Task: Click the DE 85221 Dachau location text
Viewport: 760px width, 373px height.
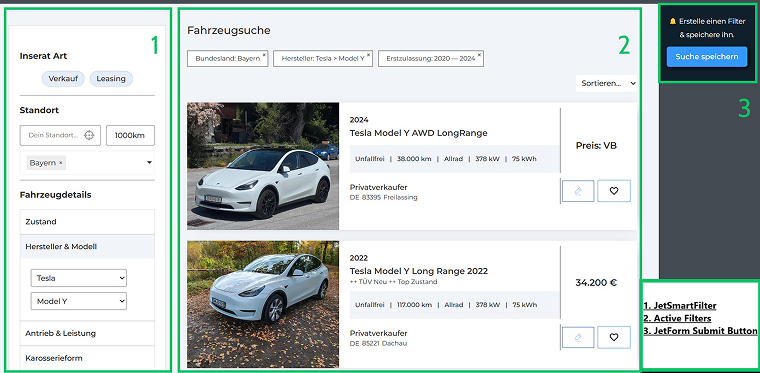Action: click(x=378, y=343)
